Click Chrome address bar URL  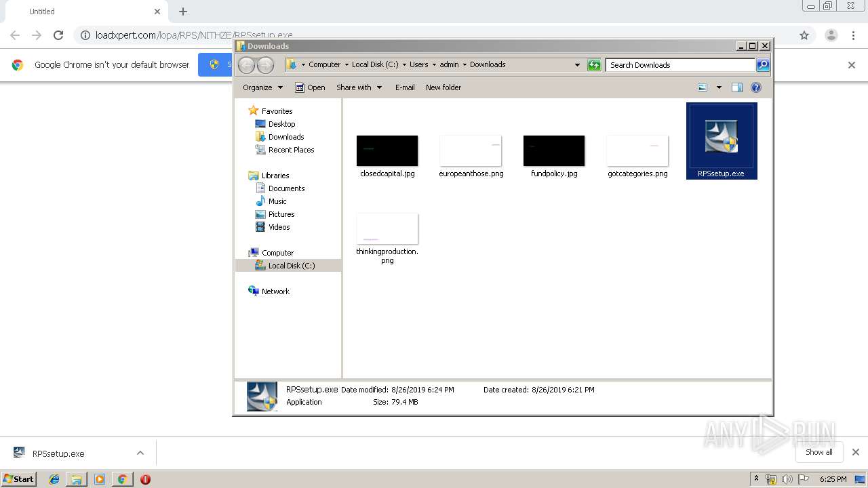(x=194, y=35)
